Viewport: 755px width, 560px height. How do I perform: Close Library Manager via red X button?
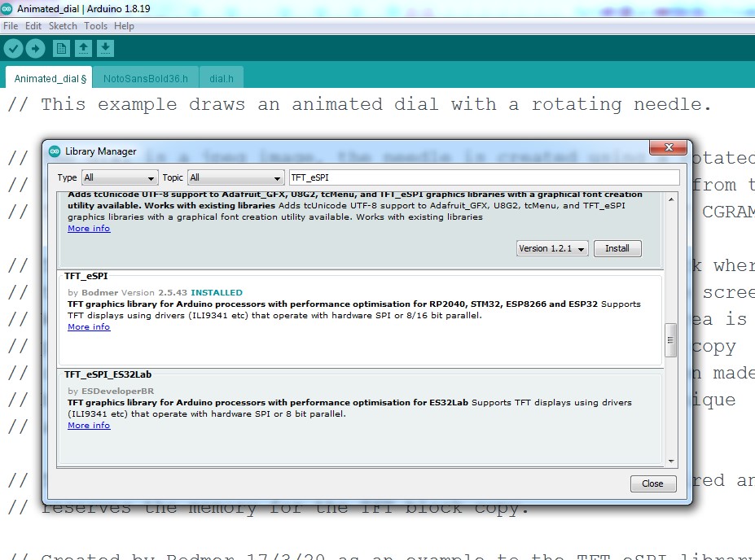(669, 147)
